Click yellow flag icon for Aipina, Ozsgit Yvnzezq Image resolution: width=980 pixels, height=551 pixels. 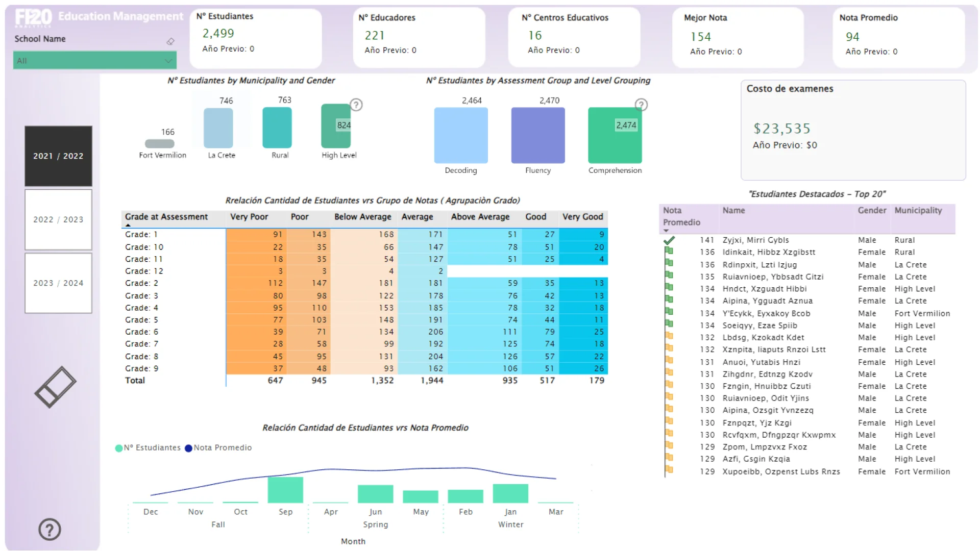click(669, 409)
